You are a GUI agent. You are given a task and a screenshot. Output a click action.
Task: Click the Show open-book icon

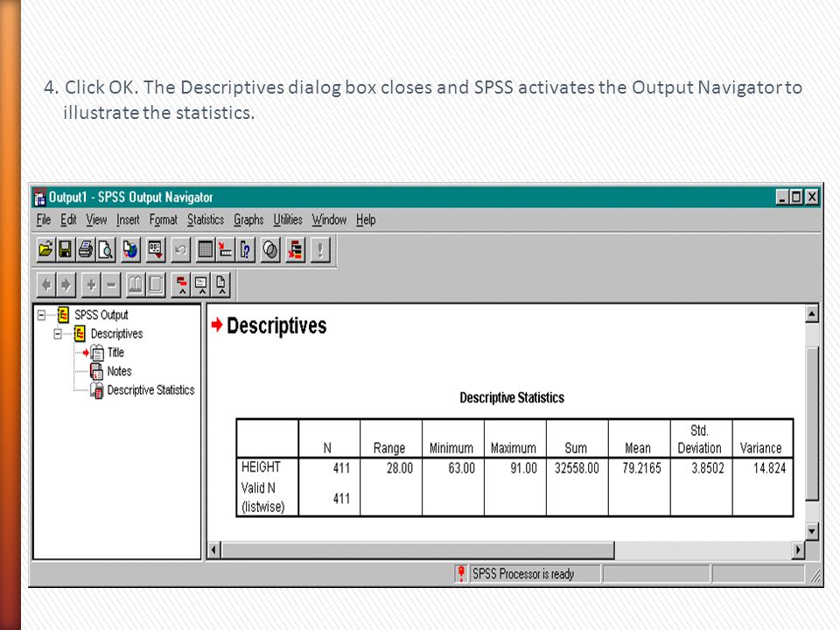coord(136,284)
